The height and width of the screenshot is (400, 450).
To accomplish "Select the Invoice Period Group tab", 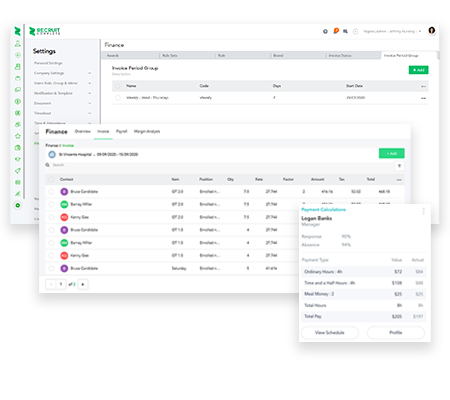I will (x=408, y=55).
